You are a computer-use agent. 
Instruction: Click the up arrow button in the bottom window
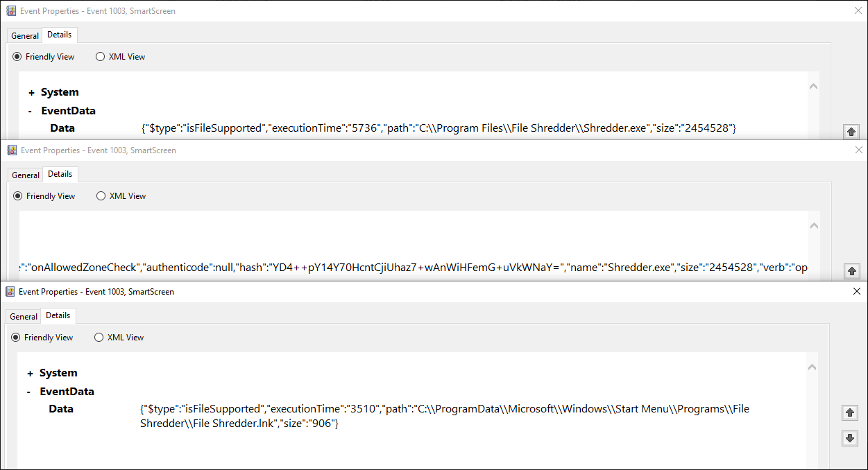(x=850, y=412)
